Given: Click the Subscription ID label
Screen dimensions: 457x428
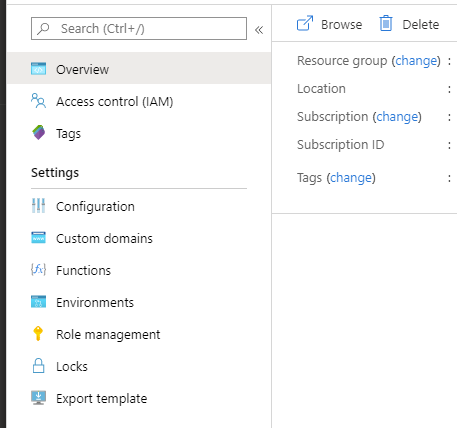Looking at the screenshot, I should [x=341, y=145].
